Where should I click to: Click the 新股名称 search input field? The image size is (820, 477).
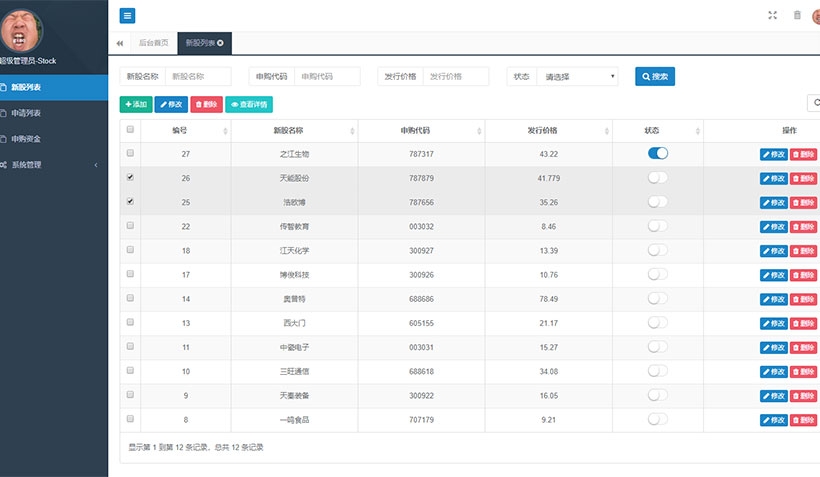click(198, 76)
